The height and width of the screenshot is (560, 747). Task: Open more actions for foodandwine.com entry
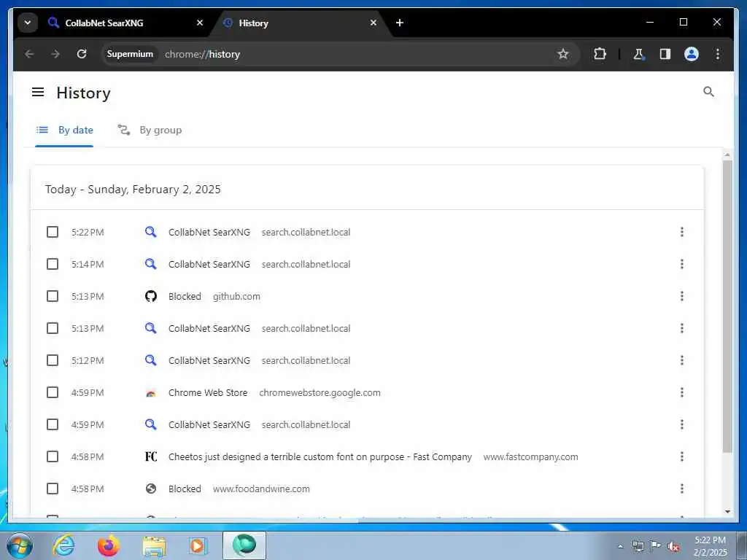(682, 489)
